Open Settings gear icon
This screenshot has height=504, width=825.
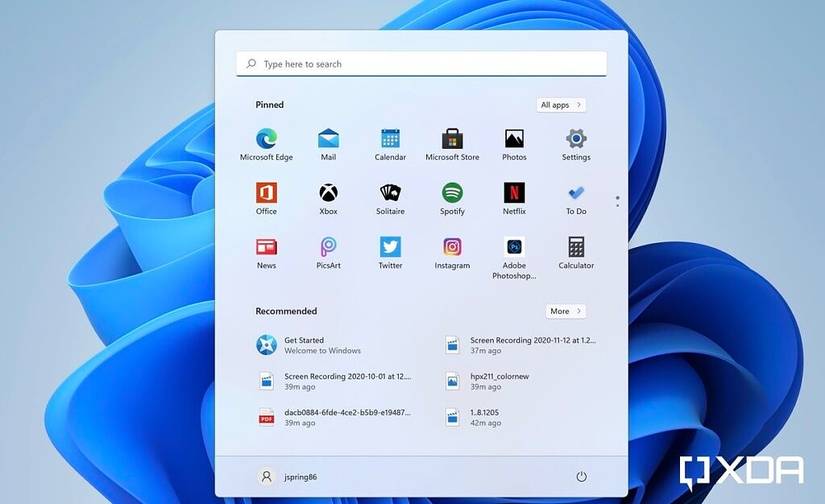coord(576,145)
